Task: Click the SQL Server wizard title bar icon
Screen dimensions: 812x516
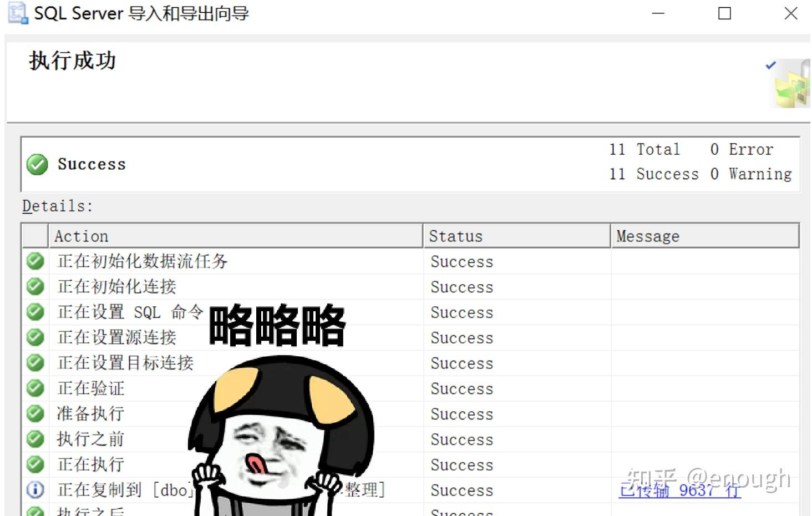Action: [18, 13]
